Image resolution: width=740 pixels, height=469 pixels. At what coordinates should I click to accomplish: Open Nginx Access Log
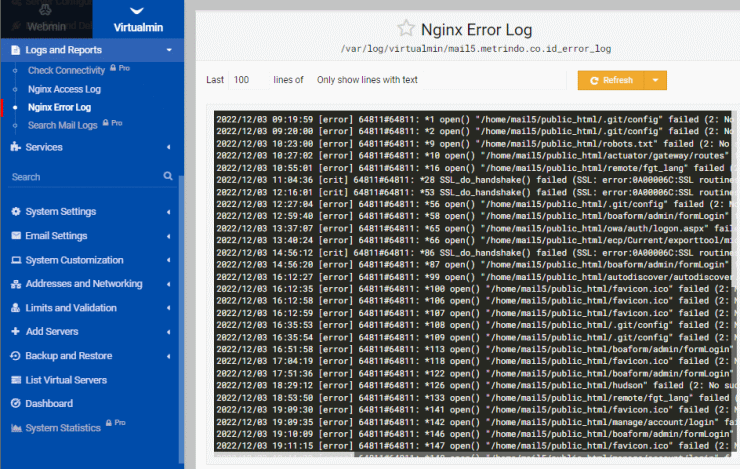(64, 89)
